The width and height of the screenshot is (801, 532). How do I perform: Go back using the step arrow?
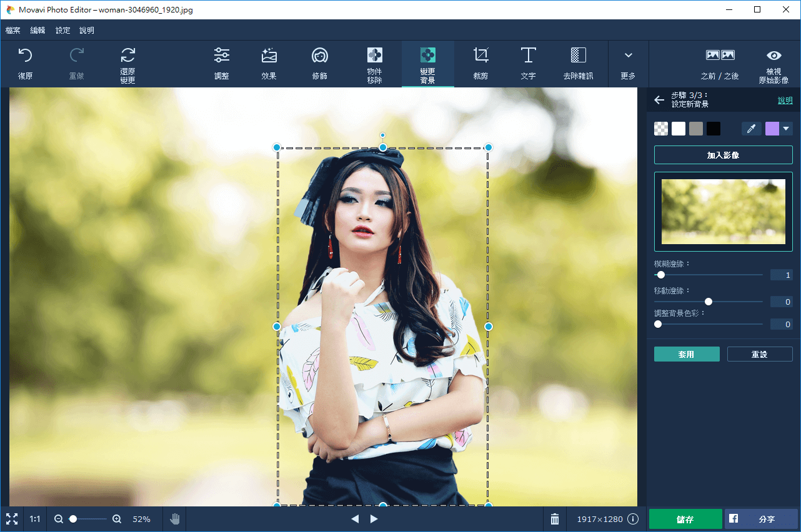[659, 100]
